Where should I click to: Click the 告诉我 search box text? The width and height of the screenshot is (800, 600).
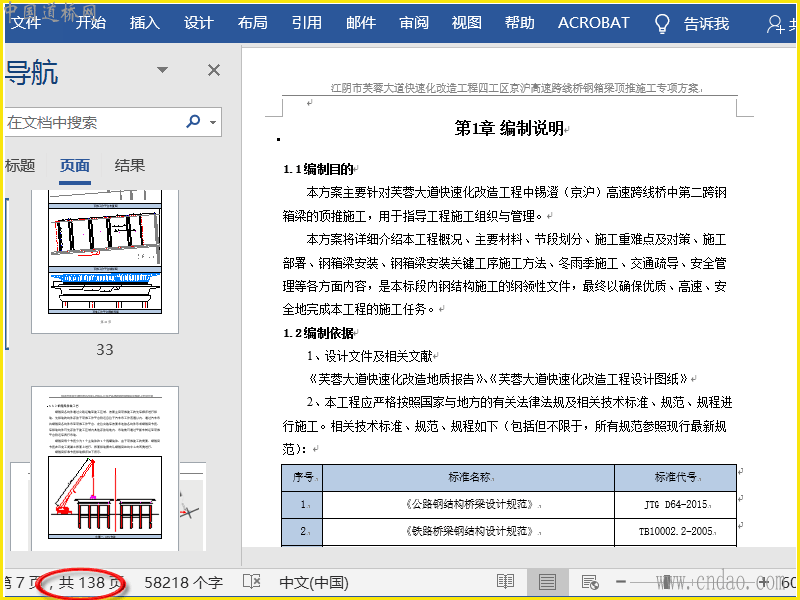coord(706,23)
